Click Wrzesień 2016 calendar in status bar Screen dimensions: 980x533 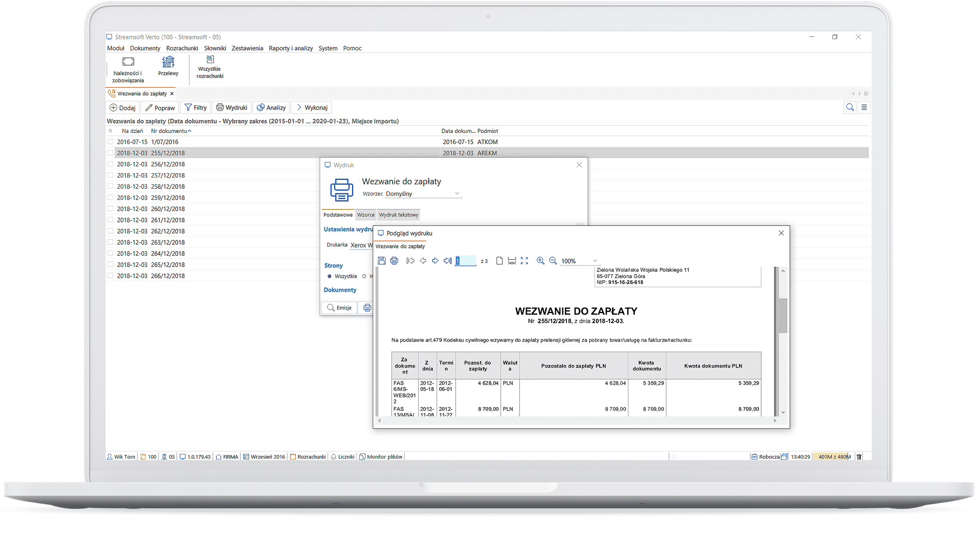click(x=264, y=457)
